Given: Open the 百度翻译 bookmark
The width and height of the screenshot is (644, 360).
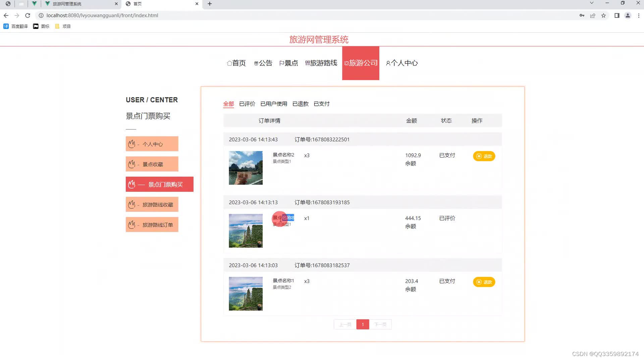Looking at the screenshot, I should pos(15,26).
